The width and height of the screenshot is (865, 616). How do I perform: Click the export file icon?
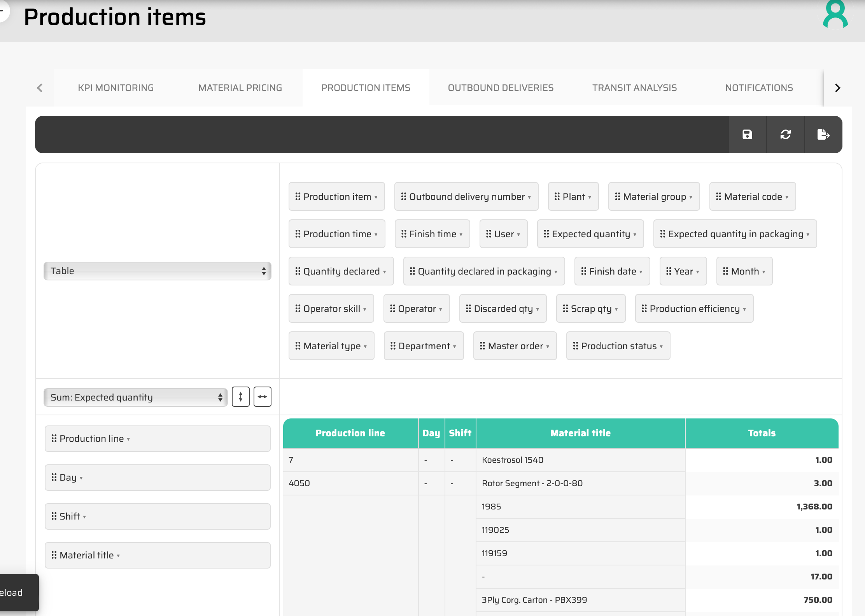pyautogui.click(x=823, y=135)
